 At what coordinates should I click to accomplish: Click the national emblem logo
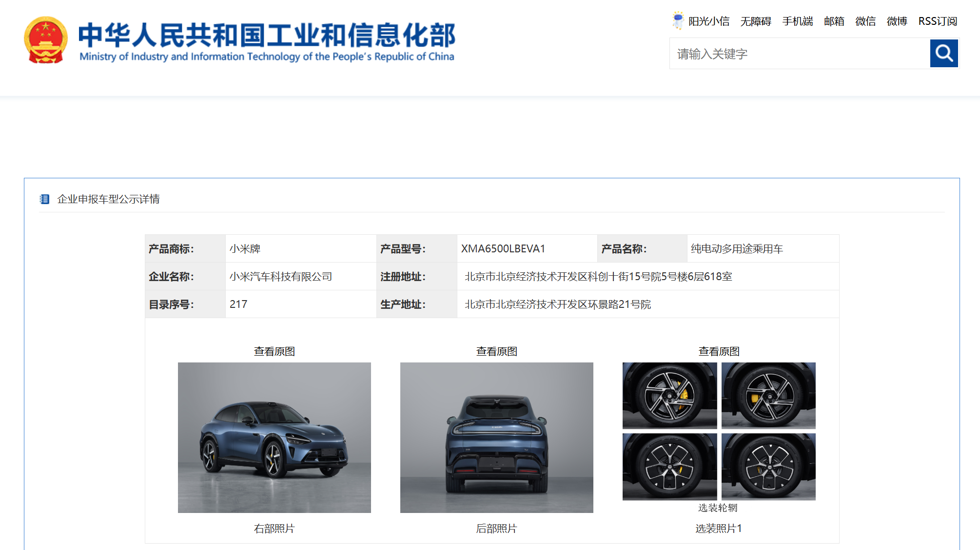pos(45,40)
